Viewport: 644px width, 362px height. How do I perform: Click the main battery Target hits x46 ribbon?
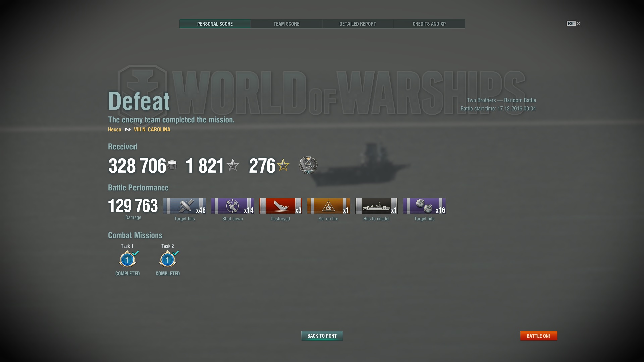tap(184, 206)
